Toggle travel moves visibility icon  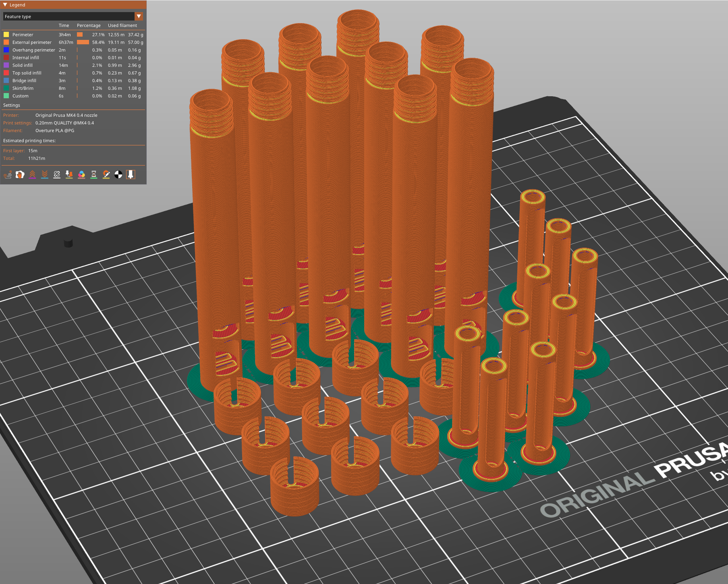pos(8,174)
